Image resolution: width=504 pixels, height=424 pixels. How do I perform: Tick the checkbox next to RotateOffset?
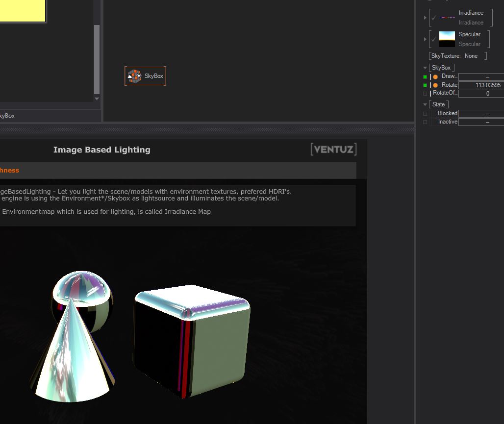coord(425,94)
